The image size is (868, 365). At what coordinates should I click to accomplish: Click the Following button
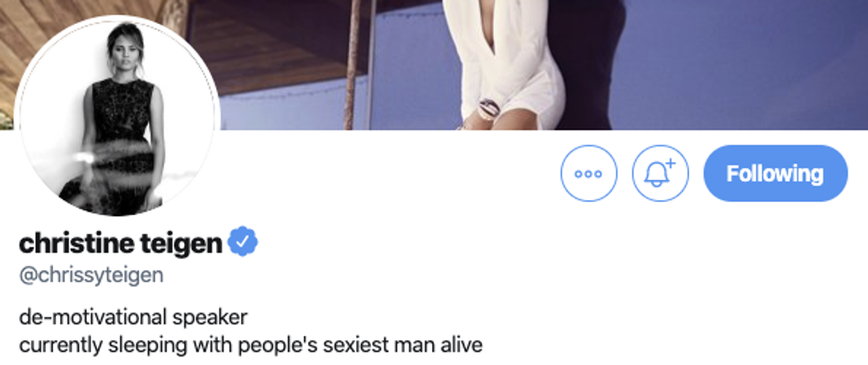click(775, 174)
